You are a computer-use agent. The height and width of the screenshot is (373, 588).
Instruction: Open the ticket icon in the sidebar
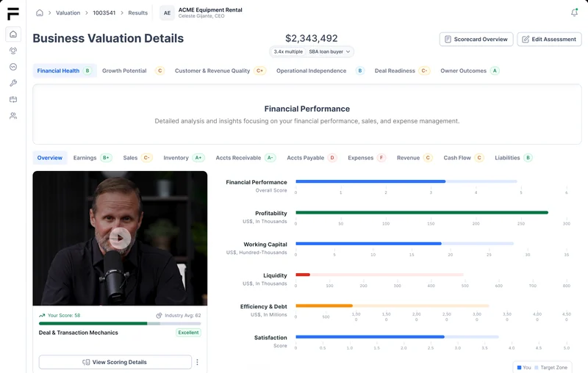coord(13,99)
